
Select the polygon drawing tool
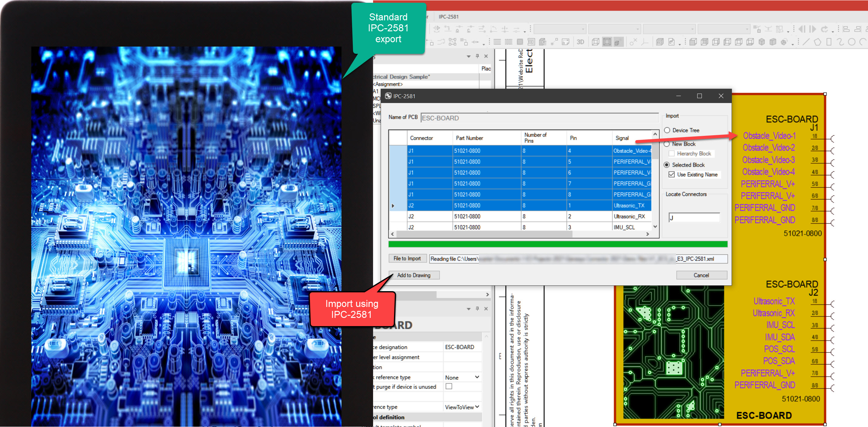click(818, 42)
